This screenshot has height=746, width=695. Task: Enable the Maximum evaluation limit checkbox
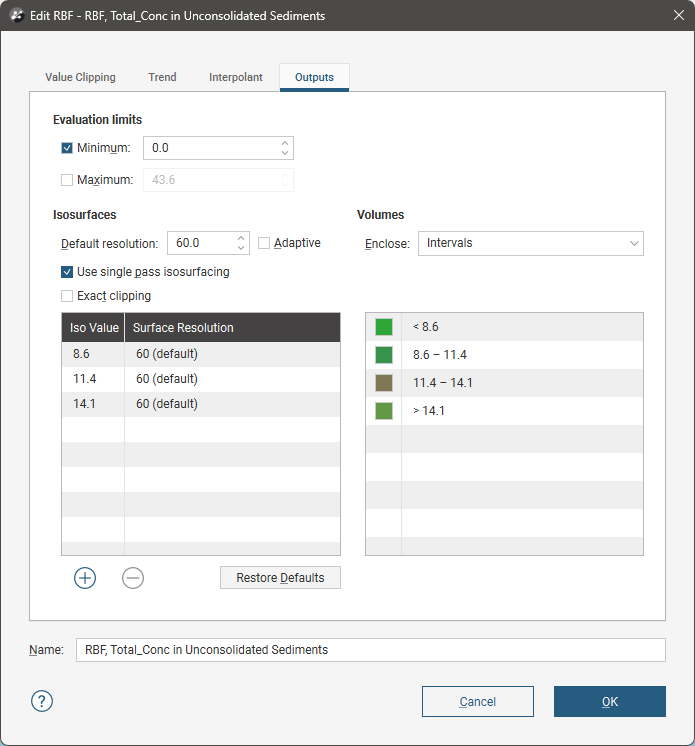point(67,180)
